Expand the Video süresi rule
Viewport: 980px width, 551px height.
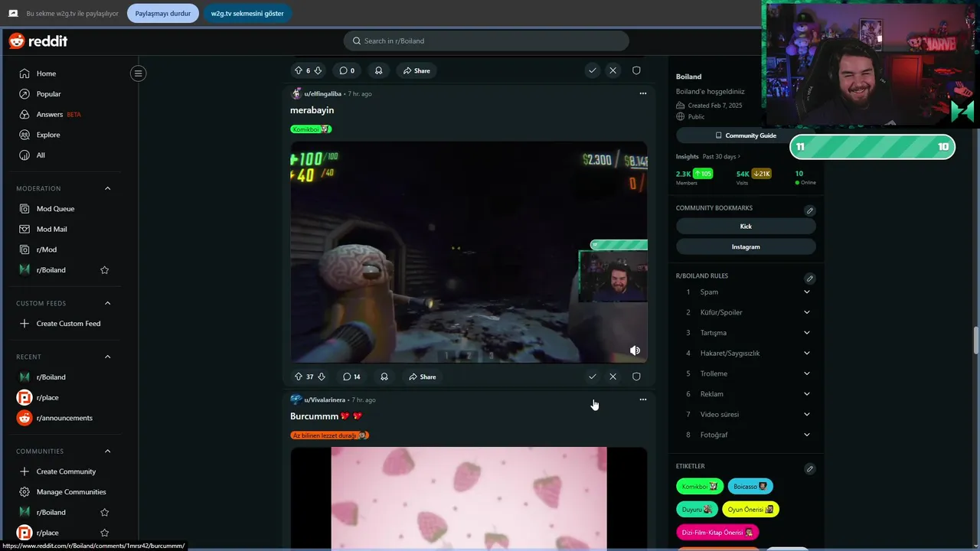tap(807, 414)
